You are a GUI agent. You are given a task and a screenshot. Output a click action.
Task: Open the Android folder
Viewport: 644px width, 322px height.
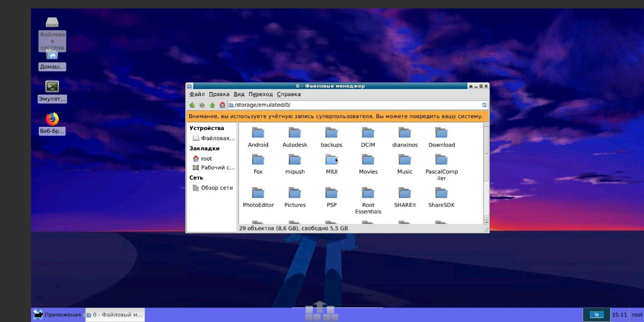tap(258, 137)
